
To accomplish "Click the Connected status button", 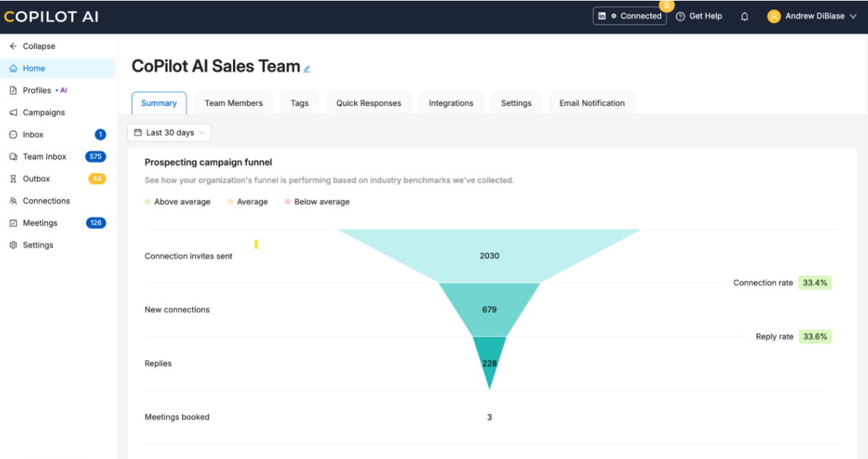I will 629,16.
